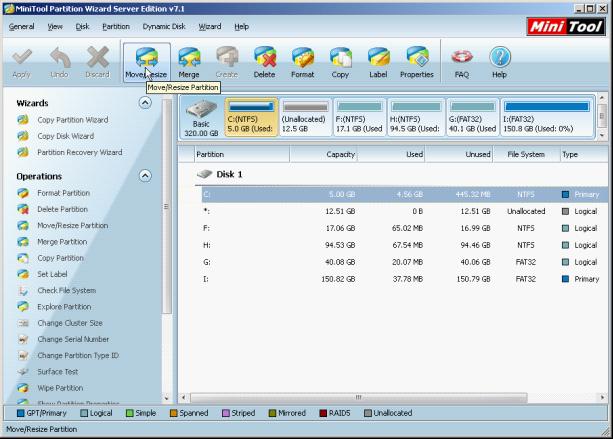
Task: Select the Disk 1 header row
Action: (401, 174)
